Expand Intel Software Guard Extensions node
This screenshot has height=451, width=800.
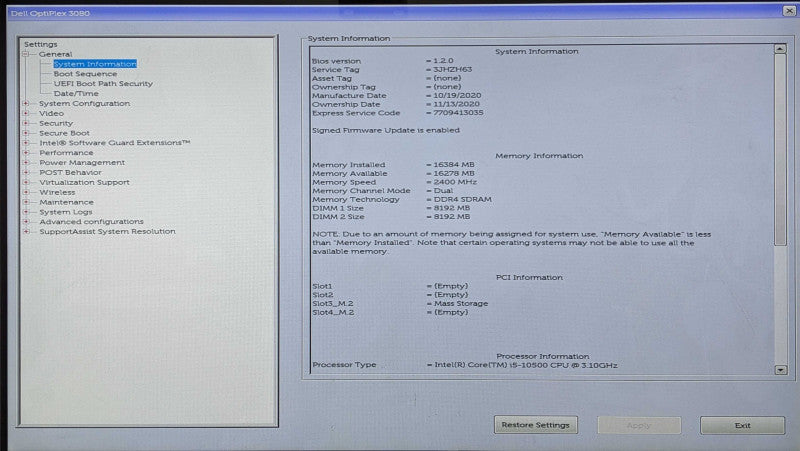pyautogui.click(x=26, y=143)
